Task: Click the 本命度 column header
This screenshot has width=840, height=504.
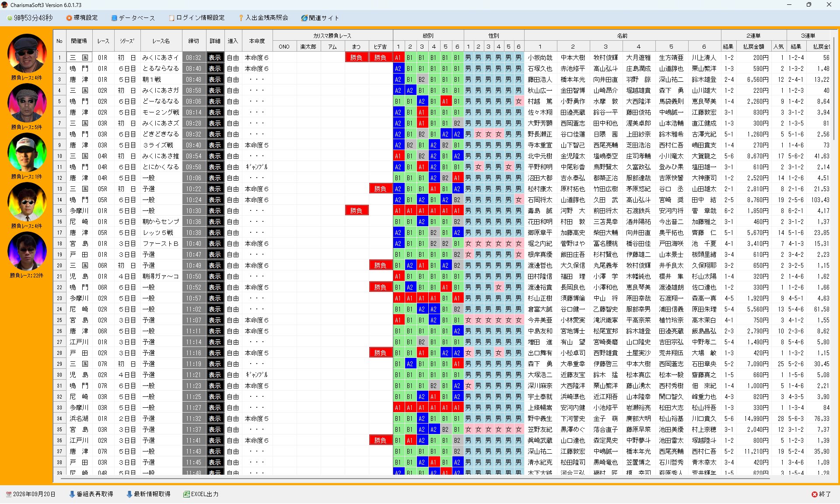Action: pos(257,41)
